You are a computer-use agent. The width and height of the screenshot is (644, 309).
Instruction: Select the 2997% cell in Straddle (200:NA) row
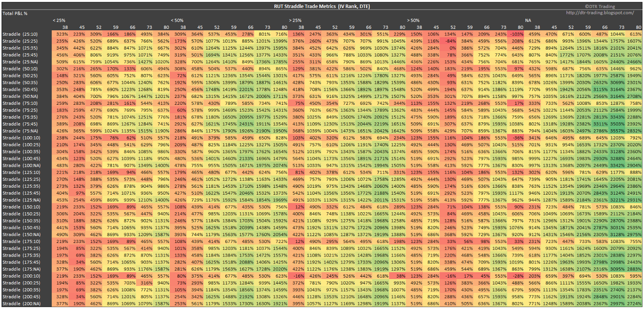(x=617, y=303)
